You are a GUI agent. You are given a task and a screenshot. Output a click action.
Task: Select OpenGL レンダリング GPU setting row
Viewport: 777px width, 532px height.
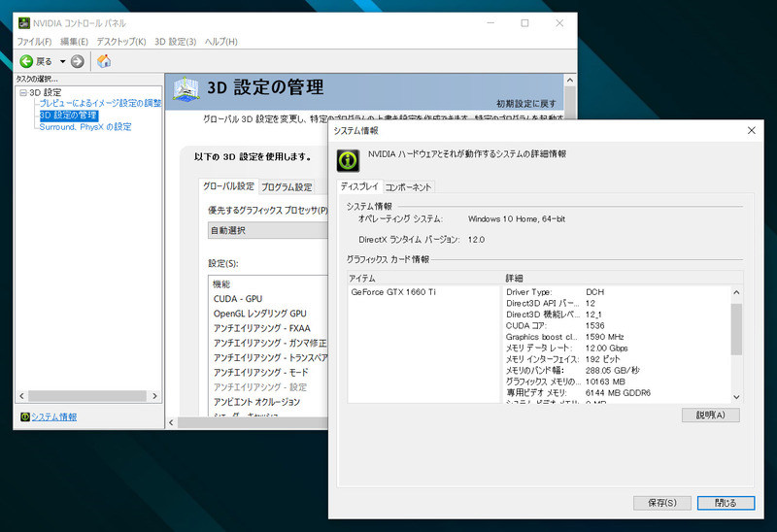pyautogui.click(x=268, y=314)
